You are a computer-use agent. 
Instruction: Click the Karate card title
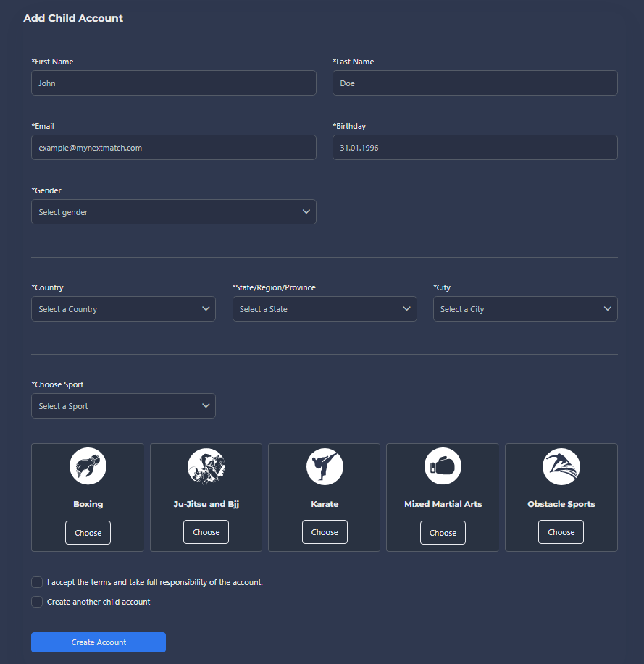point(325,504)
